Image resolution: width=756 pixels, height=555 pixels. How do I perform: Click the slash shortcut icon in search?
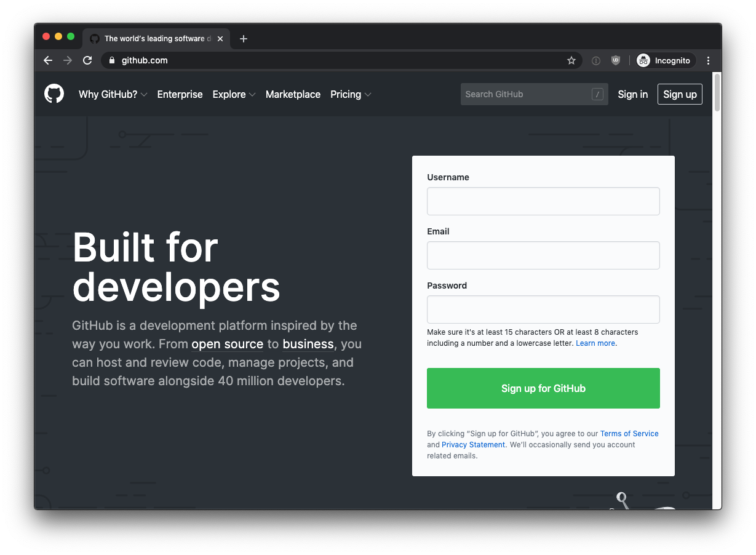click(597, 94)
